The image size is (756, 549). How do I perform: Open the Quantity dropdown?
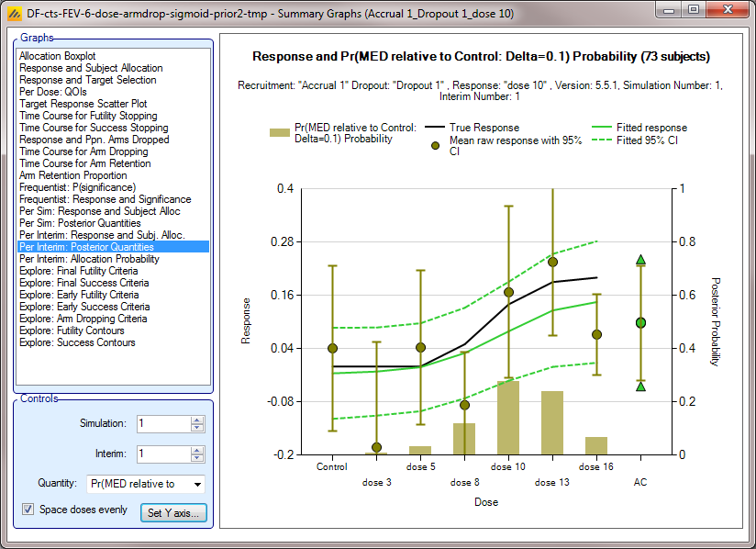[x=197, y=484]
